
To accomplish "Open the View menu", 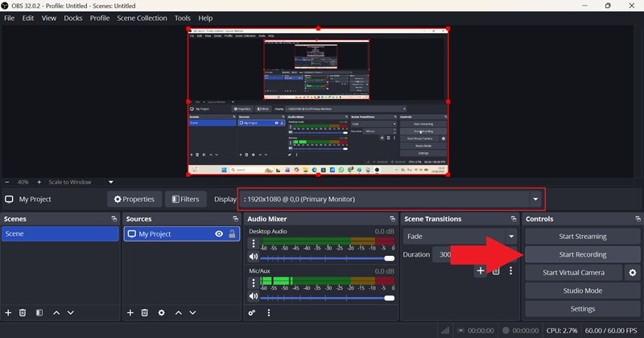I will [49, 18].
